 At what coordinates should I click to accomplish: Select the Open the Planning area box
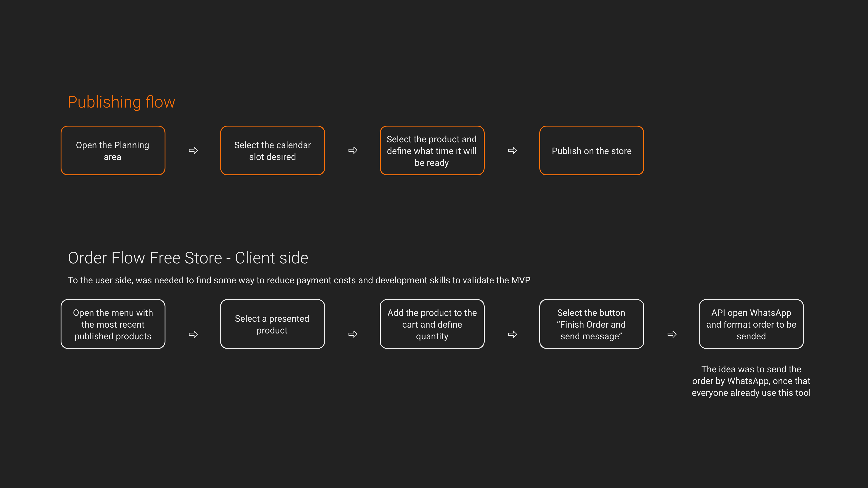(113, 150)
